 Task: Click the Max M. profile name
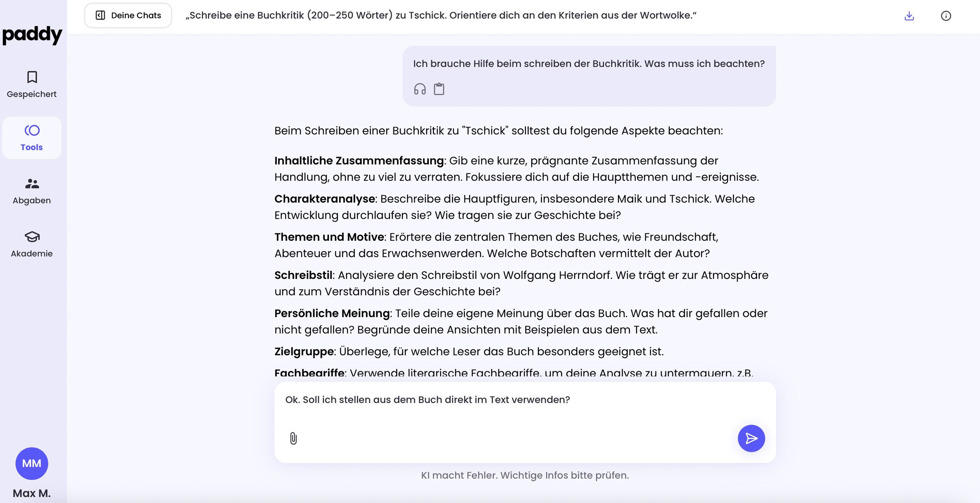pos(32,493)
